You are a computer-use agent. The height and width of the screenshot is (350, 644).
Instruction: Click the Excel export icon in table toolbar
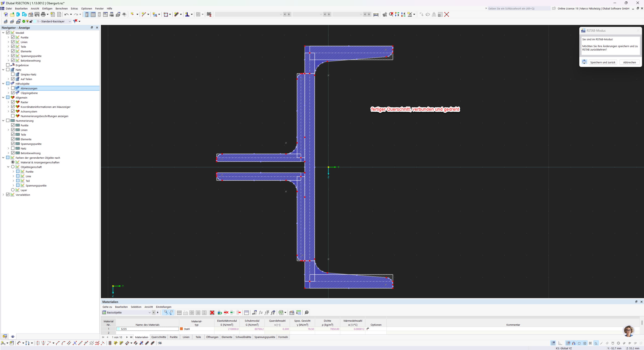pos(281,313)
